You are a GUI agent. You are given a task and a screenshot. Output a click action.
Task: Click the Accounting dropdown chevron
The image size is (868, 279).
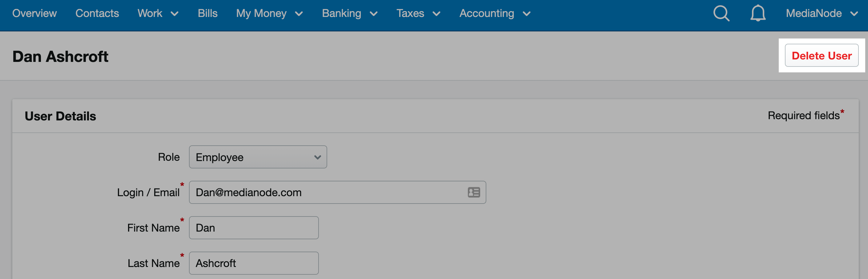[x=526, y=14]
